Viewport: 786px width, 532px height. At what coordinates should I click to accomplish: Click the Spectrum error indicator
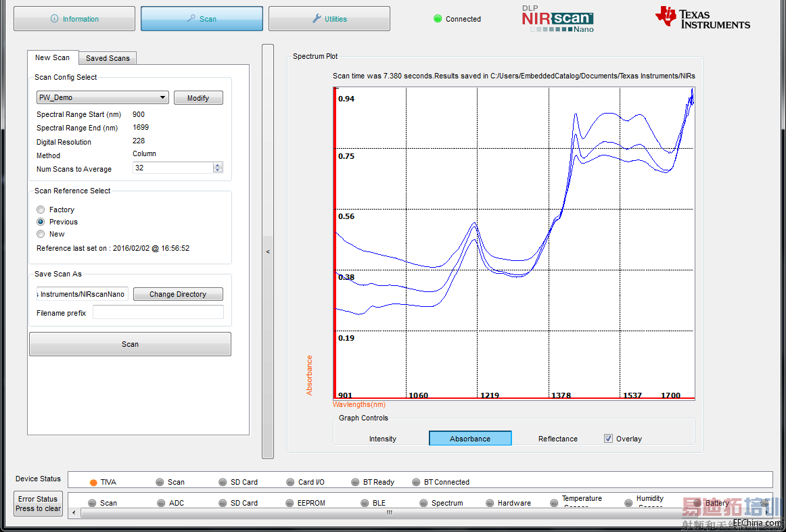(423, 503)
